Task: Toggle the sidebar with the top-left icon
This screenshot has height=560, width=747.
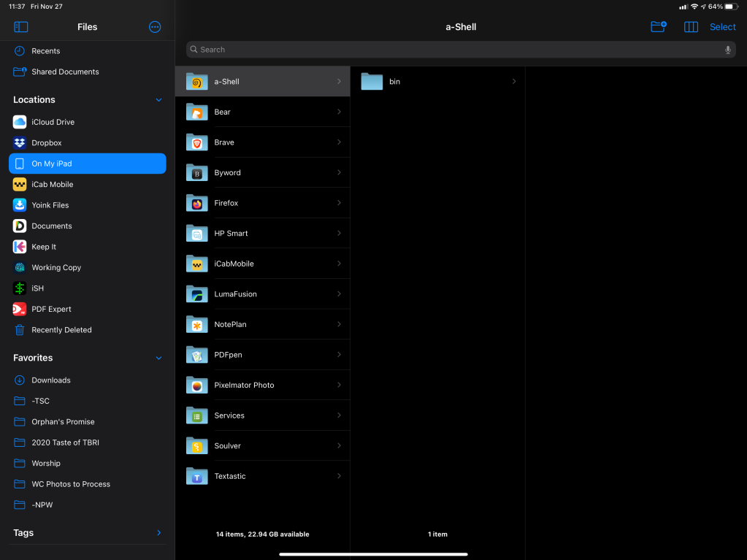Action: 20,27
